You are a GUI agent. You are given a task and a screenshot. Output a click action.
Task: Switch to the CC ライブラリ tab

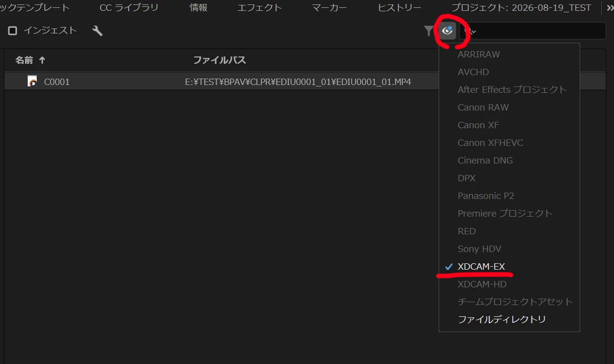point(129,8)
